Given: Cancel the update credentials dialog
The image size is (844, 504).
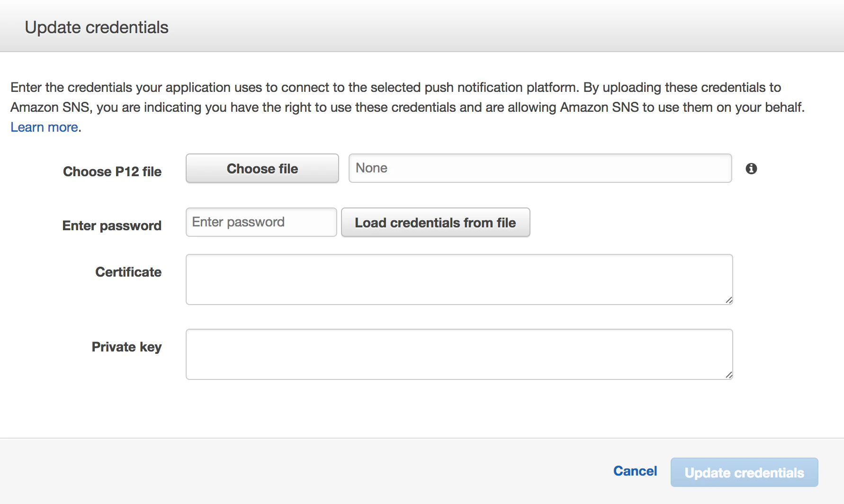Looking at the screenshot, I should (635, 471).
